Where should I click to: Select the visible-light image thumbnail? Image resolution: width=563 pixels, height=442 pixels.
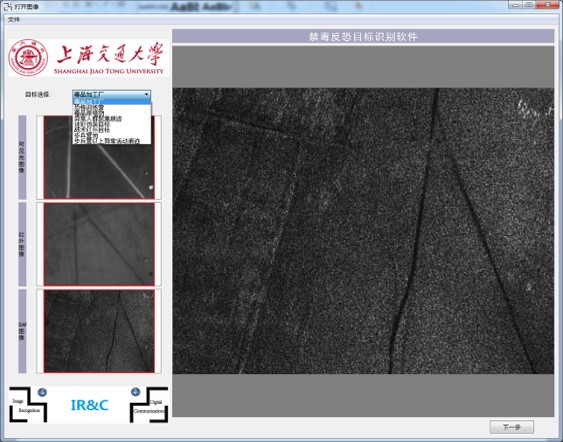coord(99,157)
